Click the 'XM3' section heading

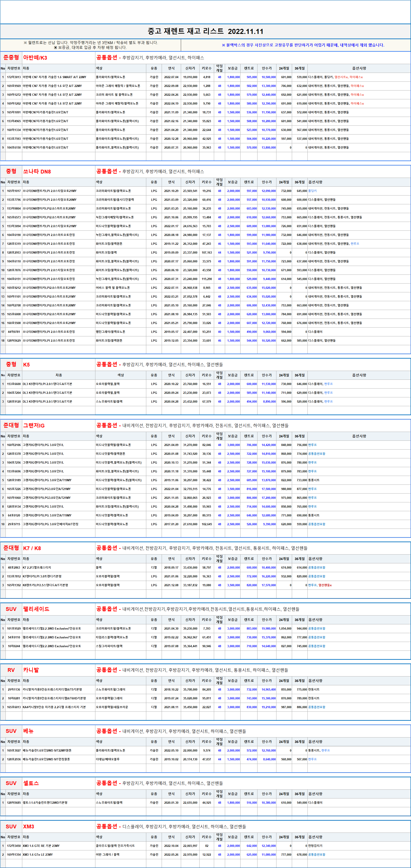29,827
